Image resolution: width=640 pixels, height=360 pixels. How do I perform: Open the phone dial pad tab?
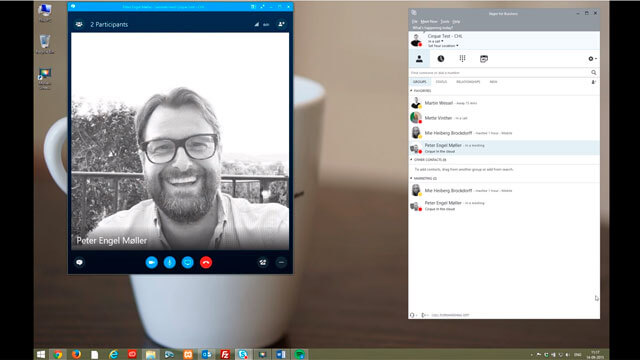coord(462,59)
